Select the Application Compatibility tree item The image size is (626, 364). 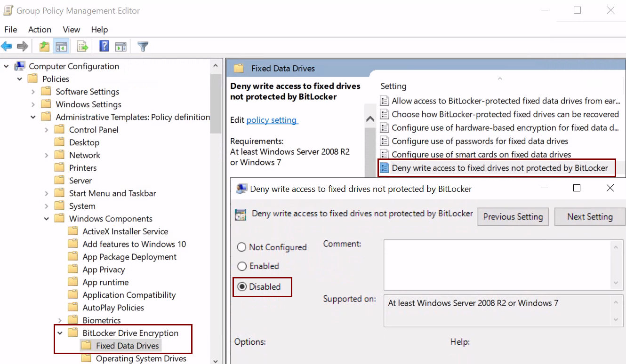[x=129, y=294]
